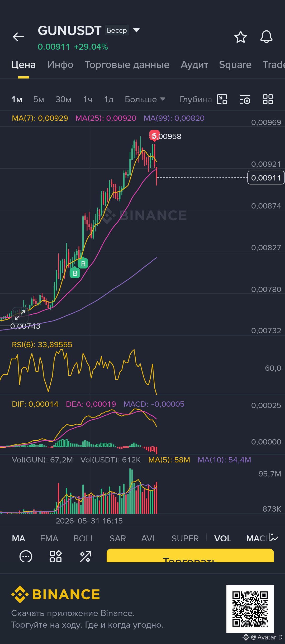Switch to the Инфо tab
The image size is (285, 644).
tap(60, 65)
